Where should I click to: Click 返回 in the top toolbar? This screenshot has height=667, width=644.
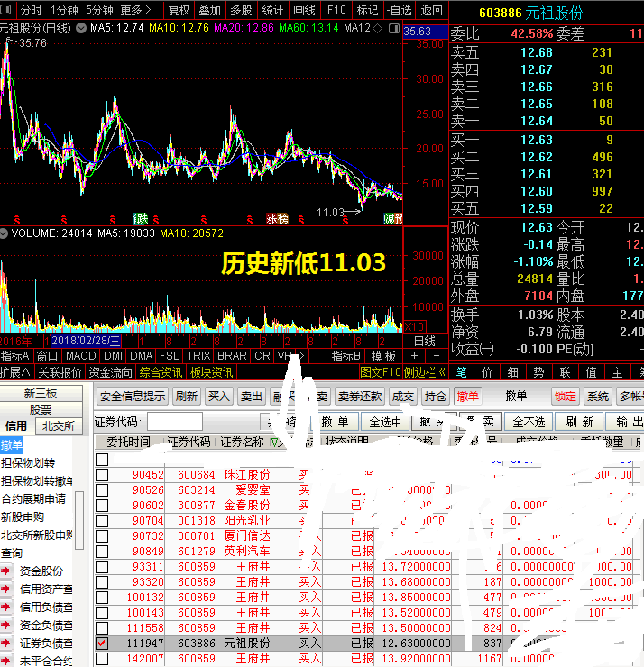click(x=432, y=9)
